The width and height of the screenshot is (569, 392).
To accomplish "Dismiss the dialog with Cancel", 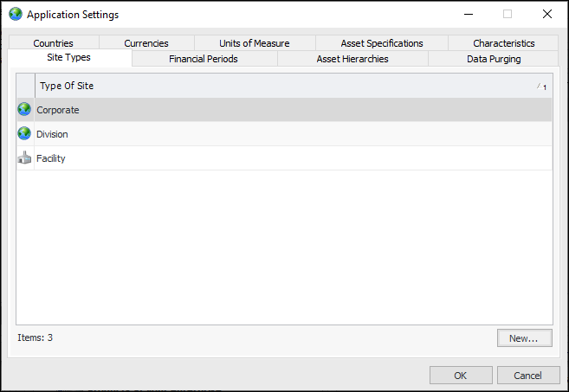I will (x=528, y=376).
